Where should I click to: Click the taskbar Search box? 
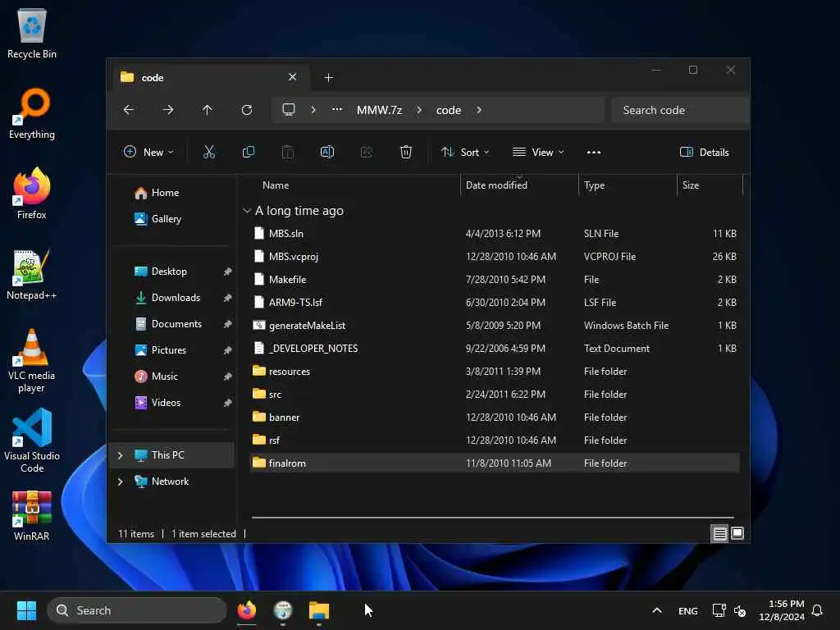click(x=137, y=610)
